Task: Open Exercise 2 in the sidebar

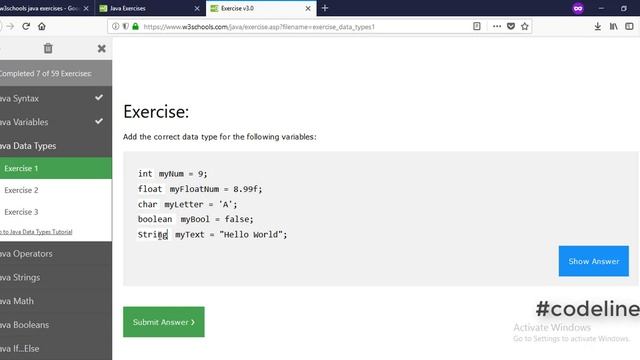Action: pyautogui.click(x=56, y=190)
